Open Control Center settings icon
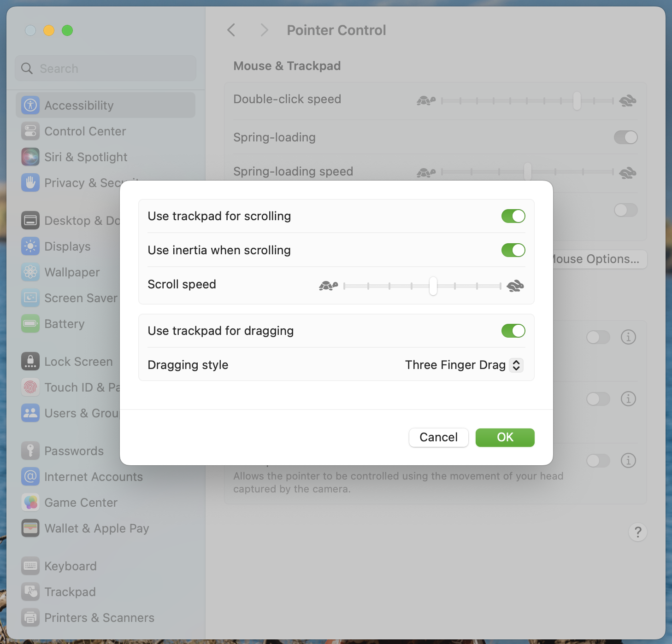Viewport: 672px width, 644px height. [x=30, y=131]
